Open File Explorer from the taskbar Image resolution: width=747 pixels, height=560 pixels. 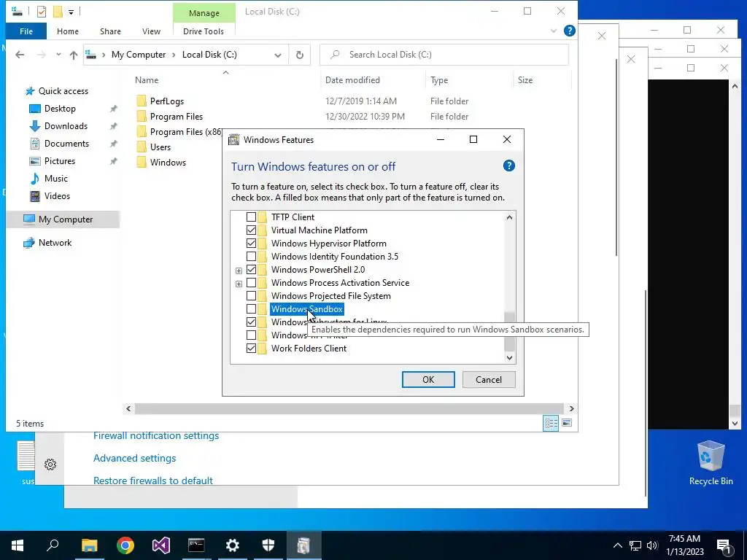coord(89,545)
